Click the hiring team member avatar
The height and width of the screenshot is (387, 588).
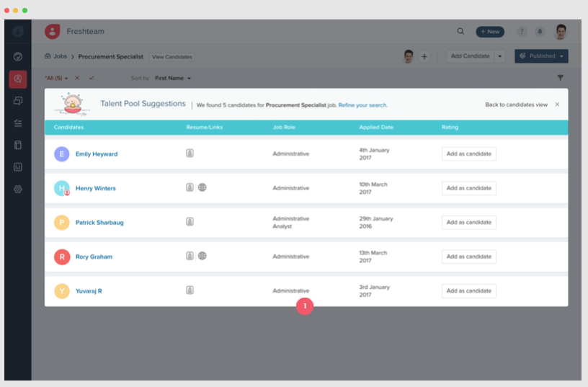408,57
